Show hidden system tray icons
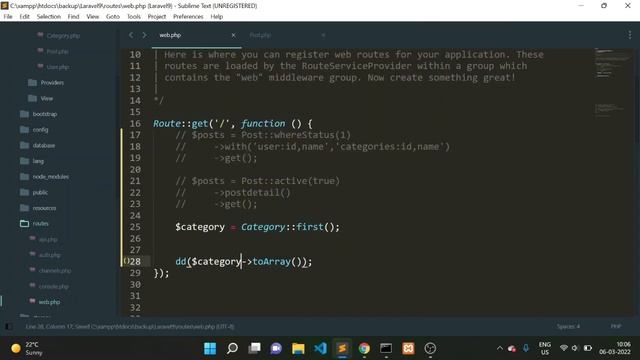 click(x=500, y=348)
